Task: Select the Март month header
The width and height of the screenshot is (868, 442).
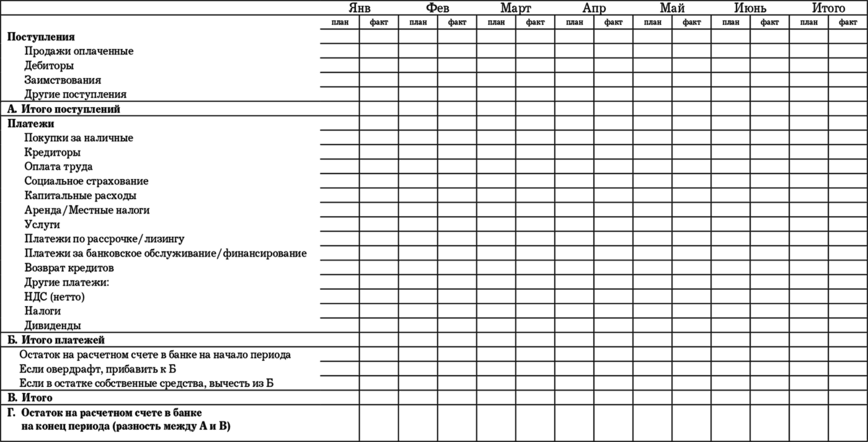Action: (515, 8)
